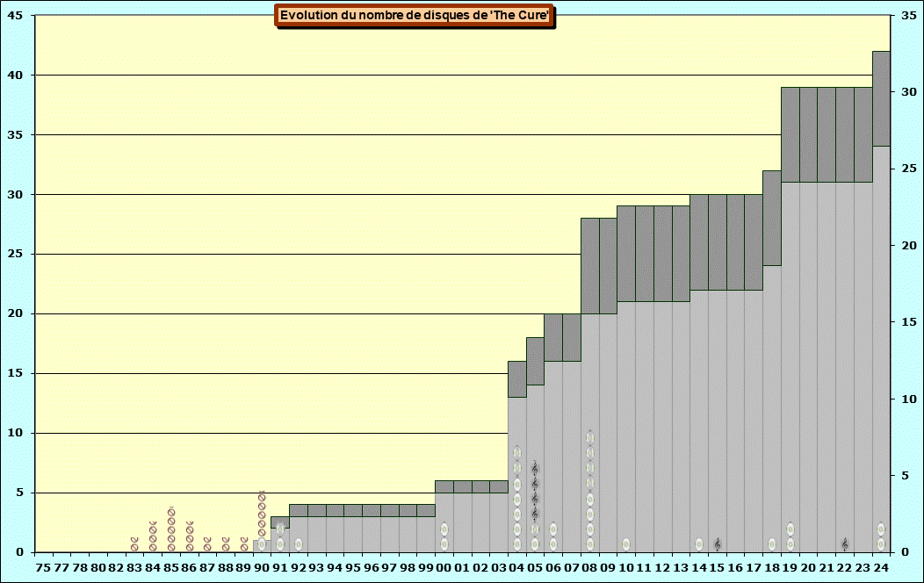The width and height of the screenshot is (924, 583).
Task: Click year label 03 on the horizontal axis
Action: [x=499, y=567]
